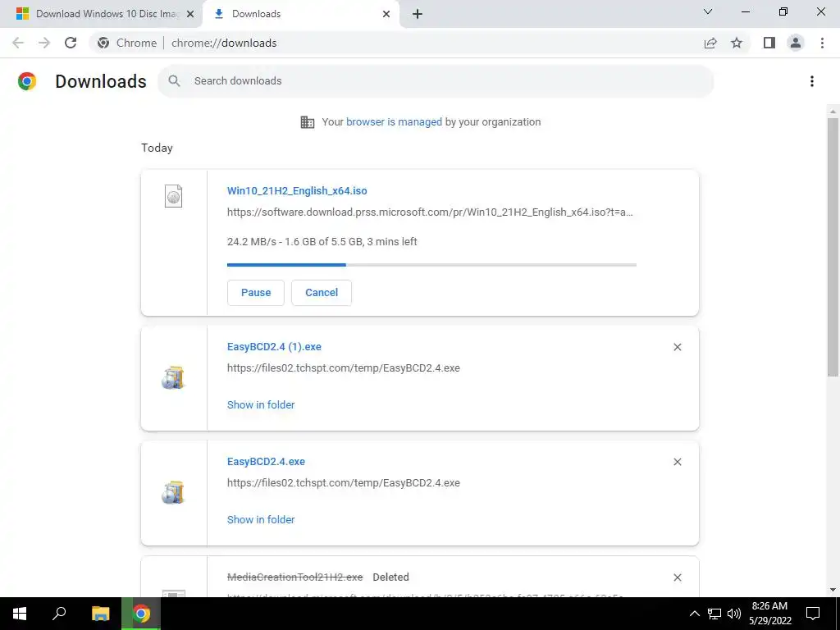Open Downloads page more actions menu
The image size is (840, 630).
[x=812, y=81]
